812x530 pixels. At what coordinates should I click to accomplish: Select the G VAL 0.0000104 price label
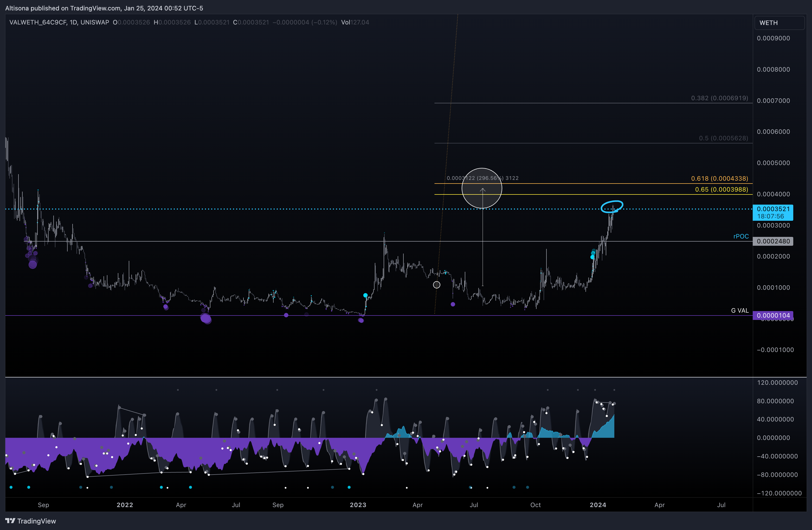click(773, 315)
